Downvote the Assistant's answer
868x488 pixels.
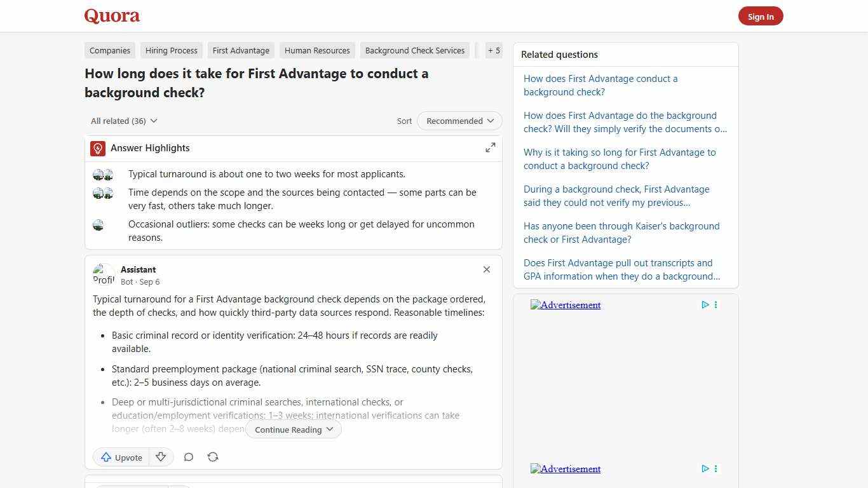pyautogui.click(x=161, y=456)
